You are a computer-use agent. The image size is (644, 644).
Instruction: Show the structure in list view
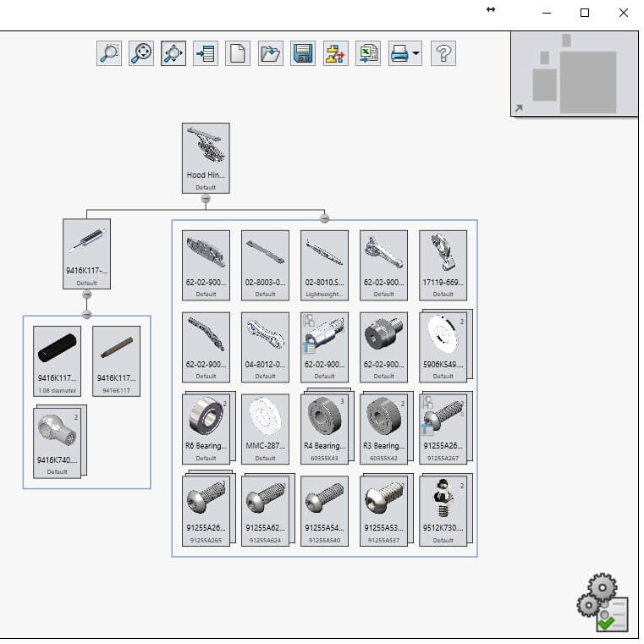(206, 53)
